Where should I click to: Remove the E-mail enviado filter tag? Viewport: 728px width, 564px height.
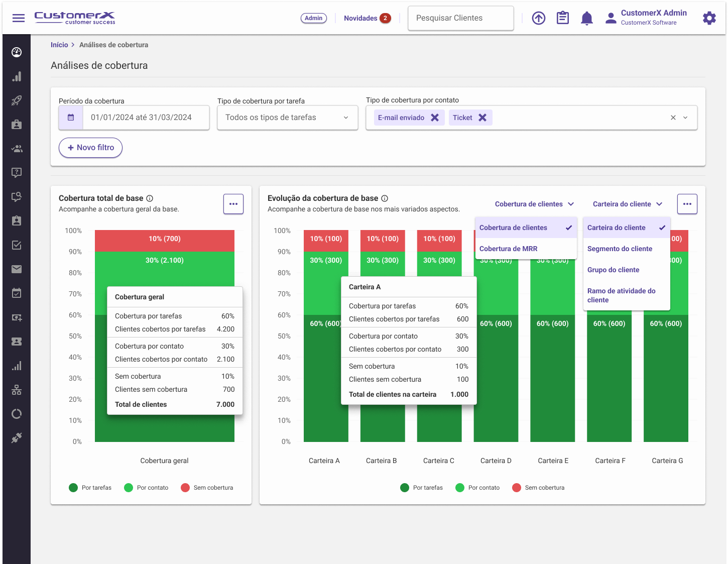tap(435, 118)
